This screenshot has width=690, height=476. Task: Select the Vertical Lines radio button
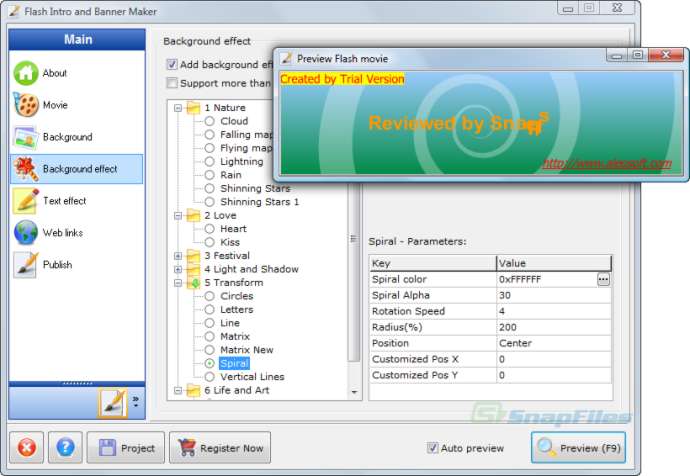pyautogui.click(x=209, y=377)
